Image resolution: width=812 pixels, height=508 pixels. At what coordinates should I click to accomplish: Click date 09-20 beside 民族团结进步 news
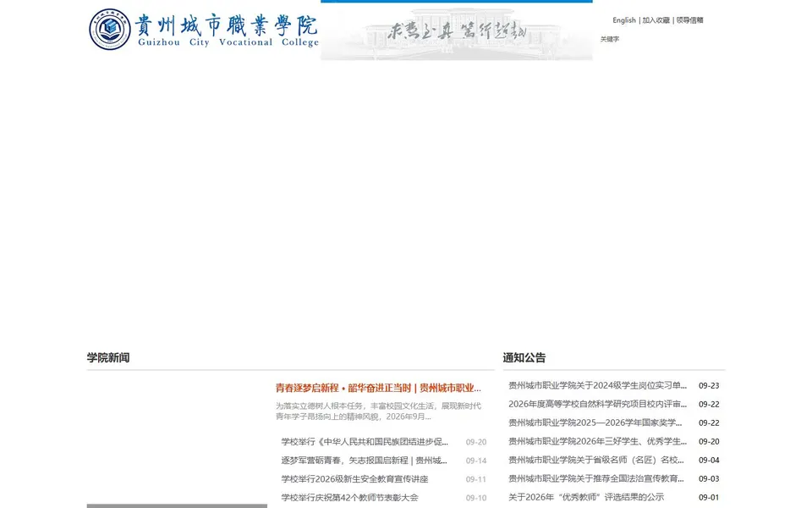click(x=476, y=442)
